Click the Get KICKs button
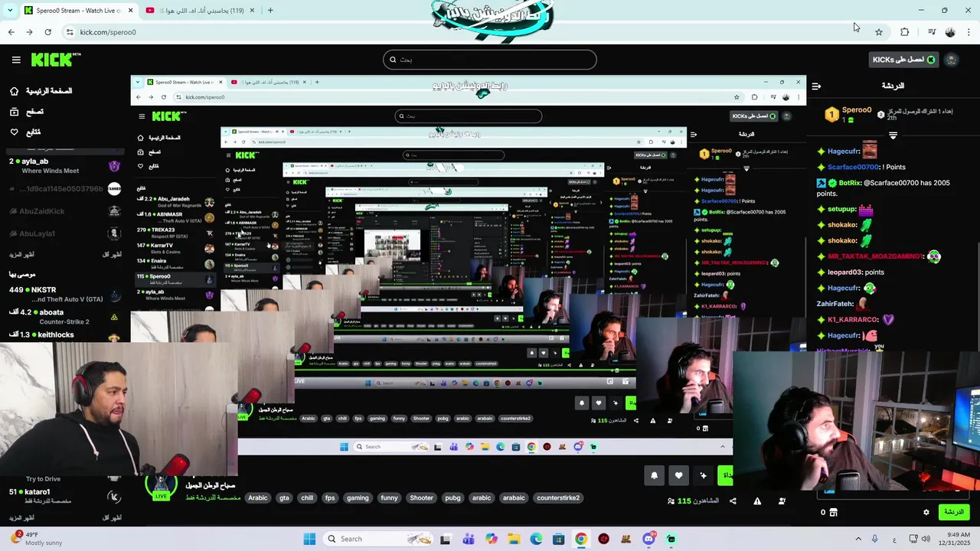980x551 pixels. point(903,60)
